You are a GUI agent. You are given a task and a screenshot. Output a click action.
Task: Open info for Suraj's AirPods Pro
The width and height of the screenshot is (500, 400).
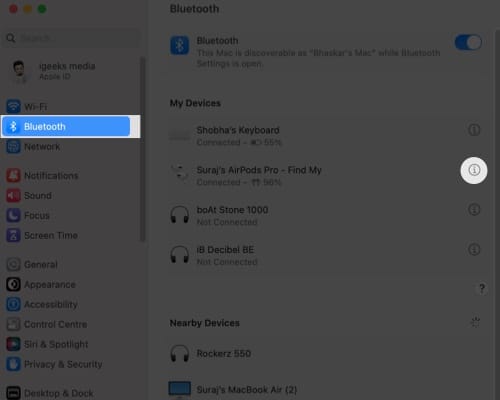pyautogui.click(x=474, y=170)
